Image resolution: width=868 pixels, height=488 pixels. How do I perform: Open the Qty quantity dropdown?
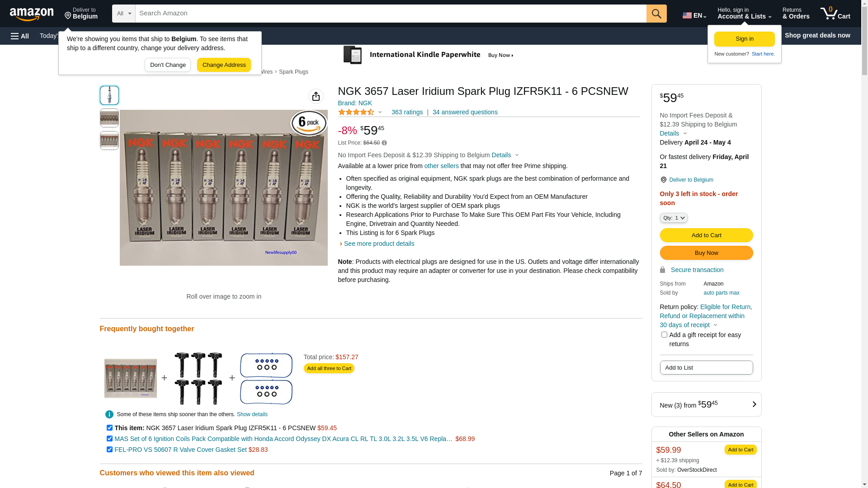[674, 218]
